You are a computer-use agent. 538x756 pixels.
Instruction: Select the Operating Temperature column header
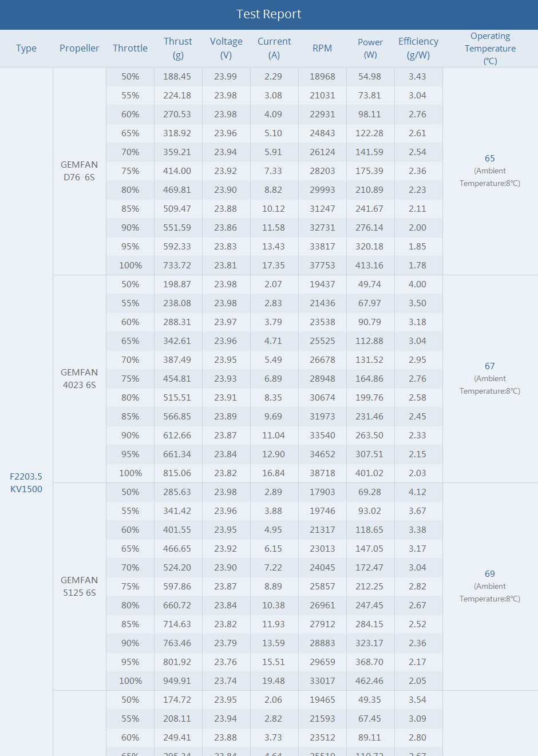pos(490,48)
